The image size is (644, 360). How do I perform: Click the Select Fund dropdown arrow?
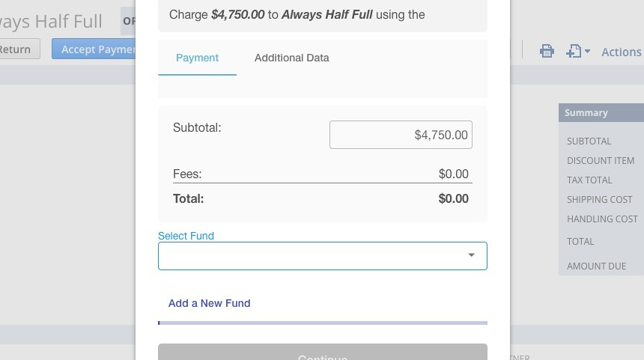coord(472,255)
